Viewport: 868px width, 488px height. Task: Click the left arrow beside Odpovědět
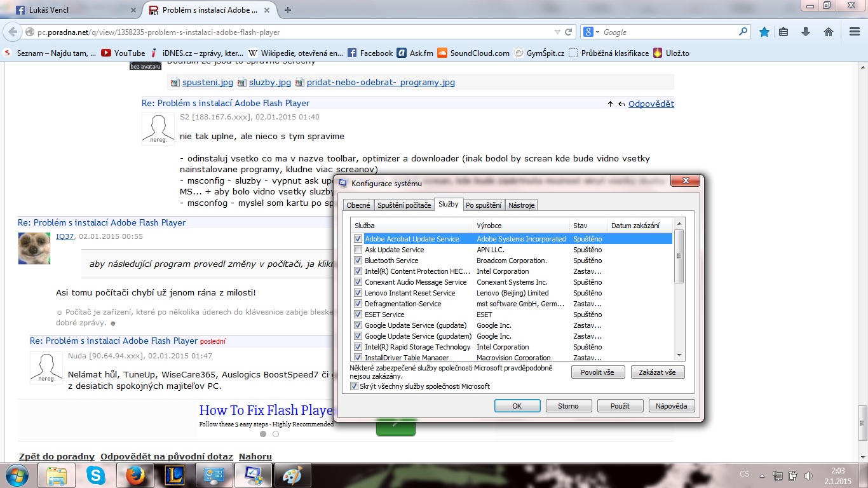coord(621,104)
